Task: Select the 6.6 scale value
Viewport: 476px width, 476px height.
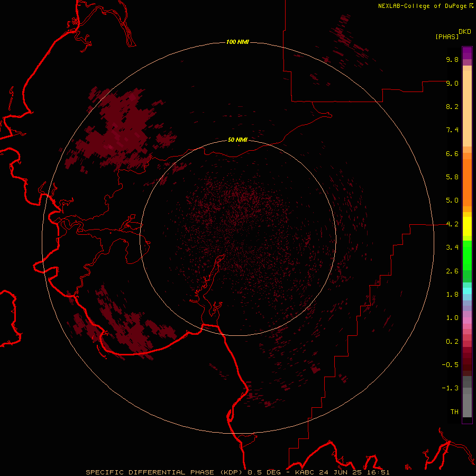Action: tap(452, 153)
